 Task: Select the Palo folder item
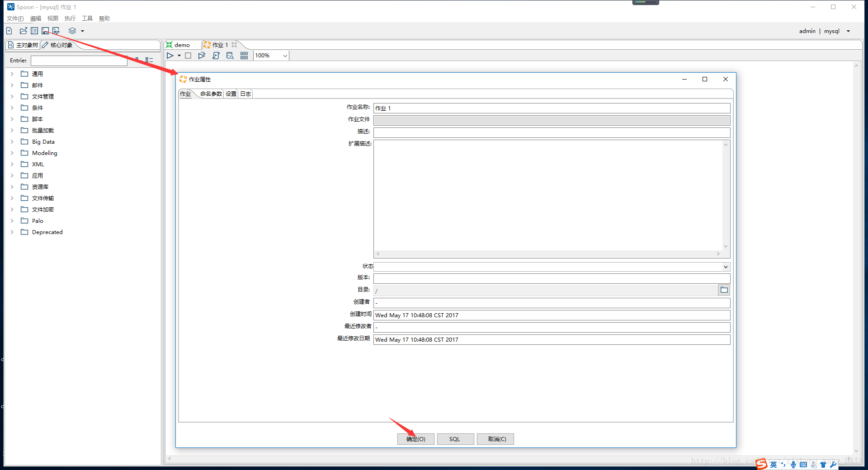(x=38, y=221)
